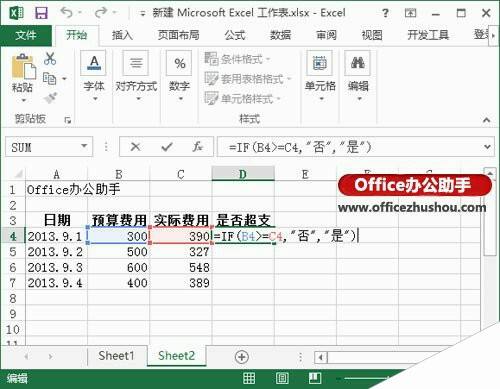
Task: Collapse the ribbon with the up chevron
Action: 487,120
